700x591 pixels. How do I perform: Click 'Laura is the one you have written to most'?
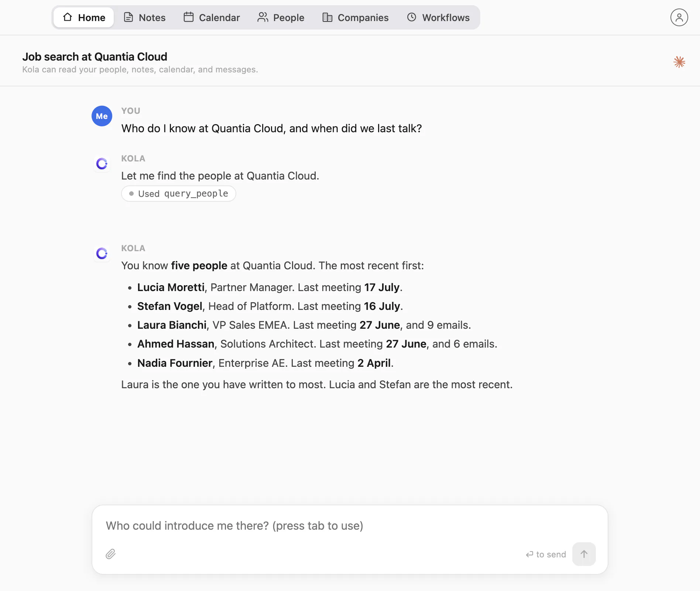click(223, 385)
